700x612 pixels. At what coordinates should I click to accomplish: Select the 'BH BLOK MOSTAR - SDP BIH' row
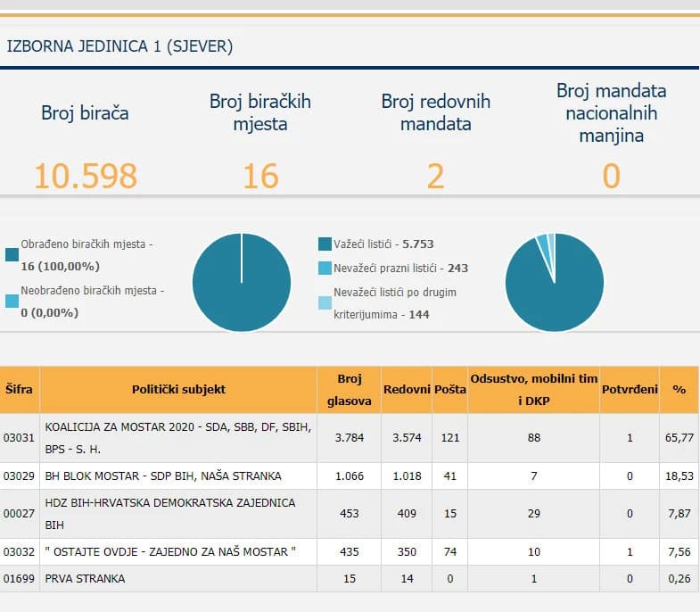163,476
